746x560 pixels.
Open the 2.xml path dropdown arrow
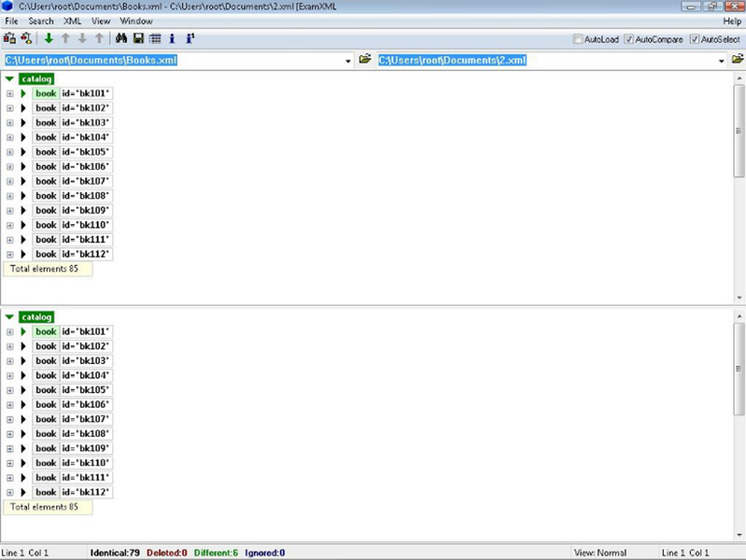(722, 61)
